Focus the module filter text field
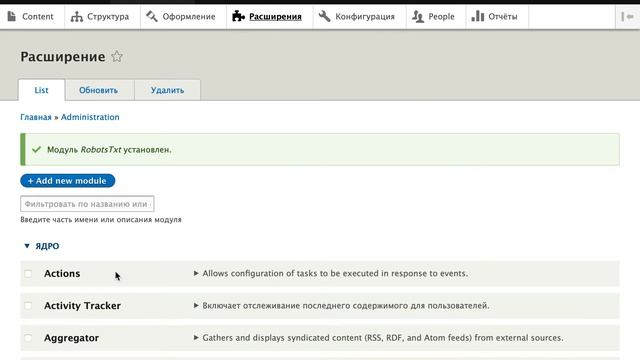 click(x=87, y=204)
